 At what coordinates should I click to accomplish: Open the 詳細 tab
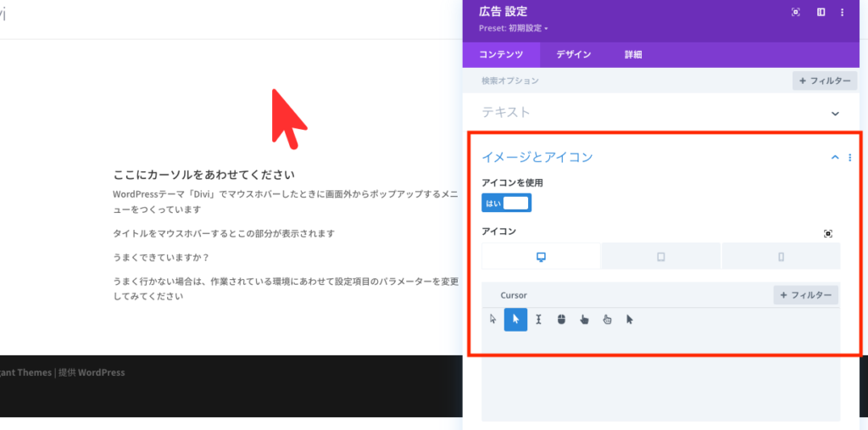[633, 55]
